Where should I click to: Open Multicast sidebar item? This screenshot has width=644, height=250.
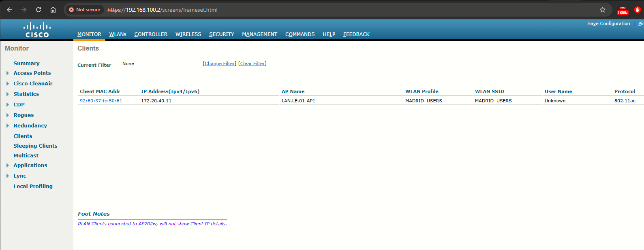(x=26, y=156)
